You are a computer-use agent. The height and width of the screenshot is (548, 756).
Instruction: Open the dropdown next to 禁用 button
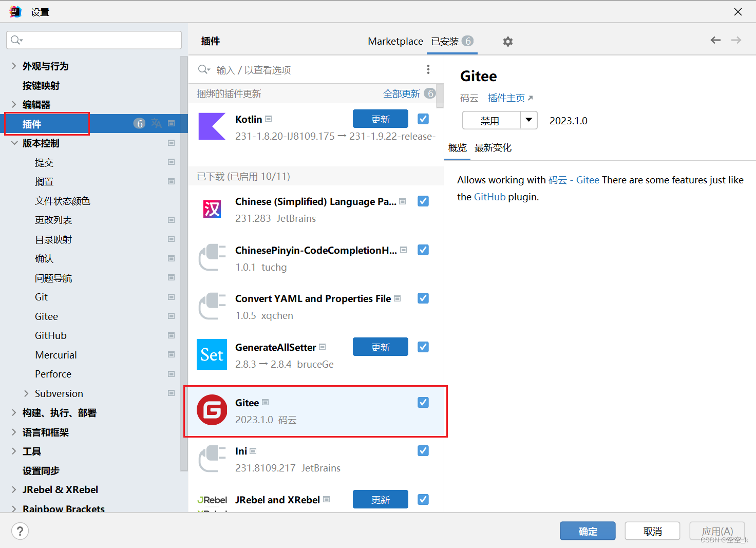point(529,120)
